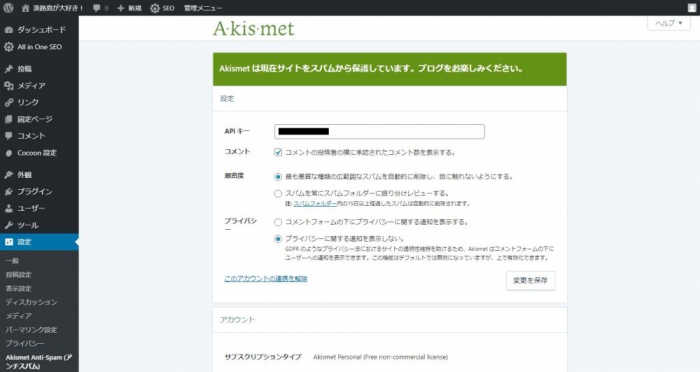The image size is (700, 372).
Task: Select showing the privacy notice under comment forms
Action: 278,222
